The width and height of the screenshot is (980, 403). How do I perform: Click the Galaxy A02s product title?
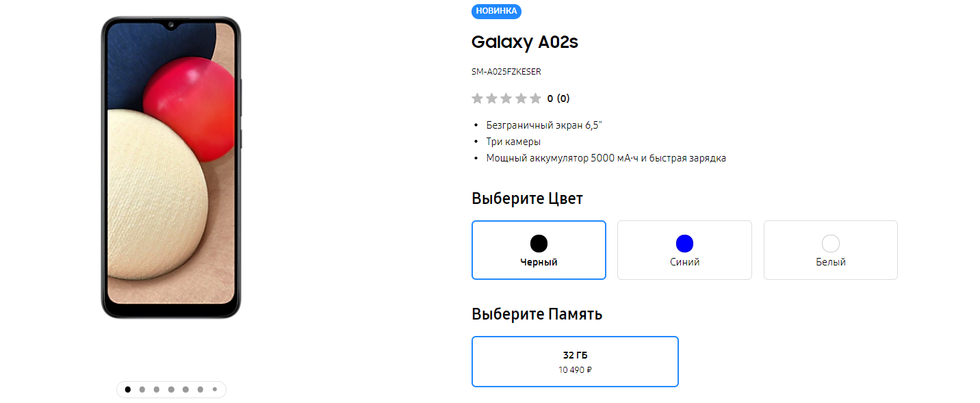point(525,42)
